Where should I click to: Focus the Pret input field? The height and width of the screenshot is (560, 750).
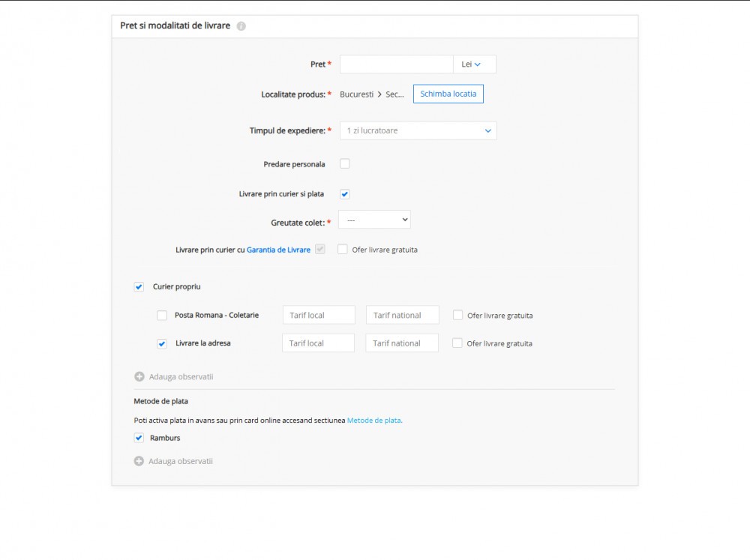tap(397, 64)
